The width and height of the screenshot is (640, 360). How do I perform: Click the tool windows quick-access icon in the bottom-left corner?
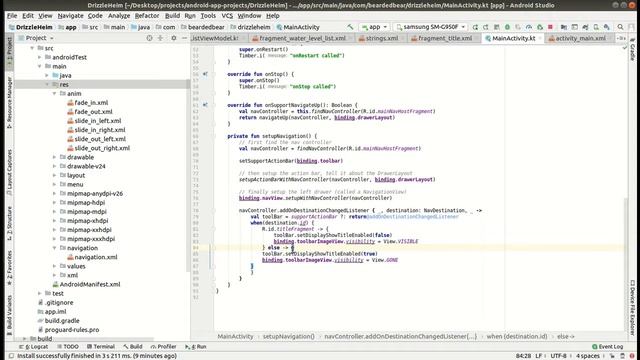pos(11,356)
